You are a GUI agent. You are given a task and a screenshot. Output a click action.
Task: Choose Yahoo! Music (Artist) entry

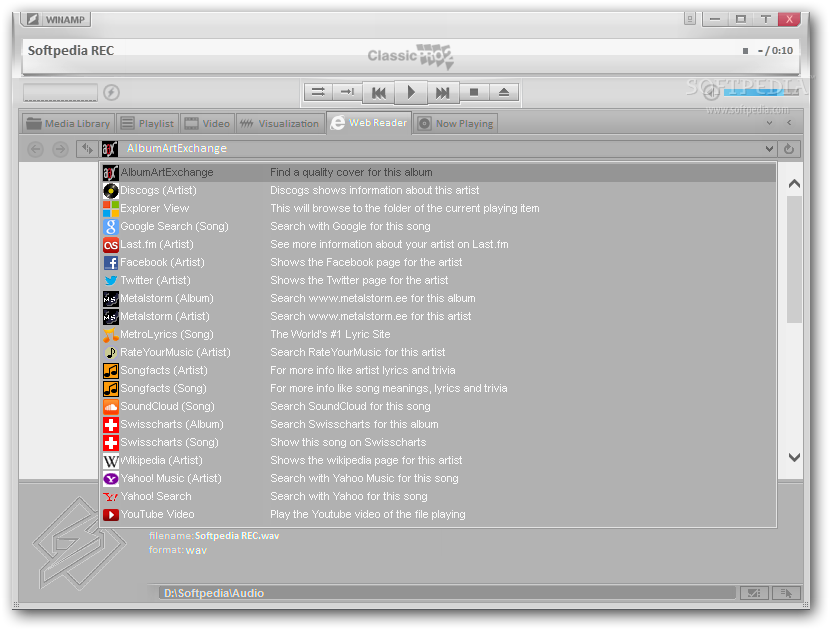tap(439, 479)
